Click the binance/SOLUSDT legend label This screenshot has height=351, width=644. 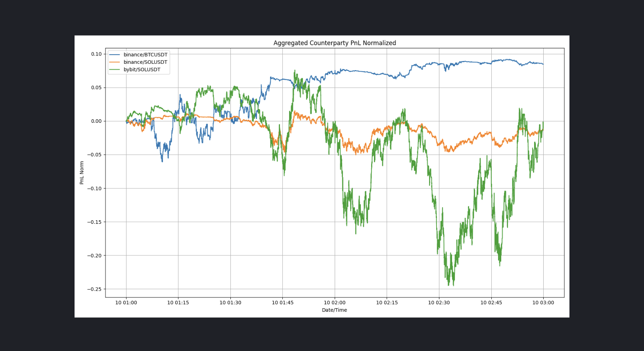pos(146,62)
